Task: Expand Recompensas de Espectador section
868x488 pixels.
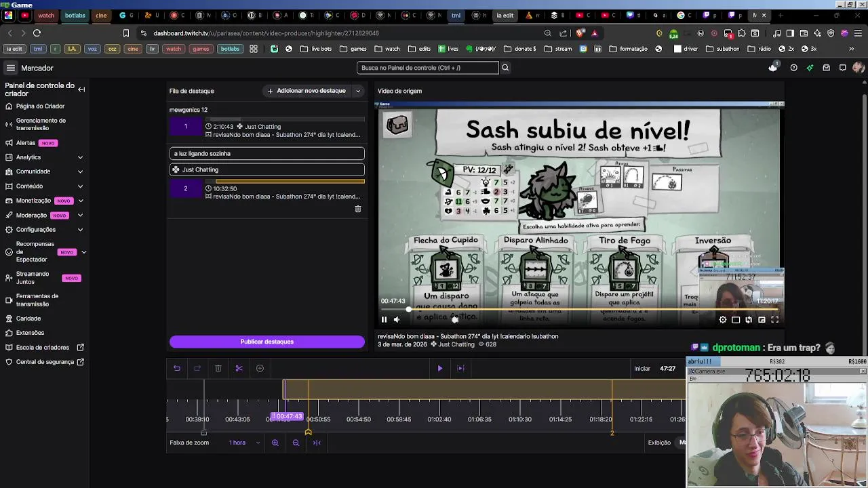Action: pos(83,252)
